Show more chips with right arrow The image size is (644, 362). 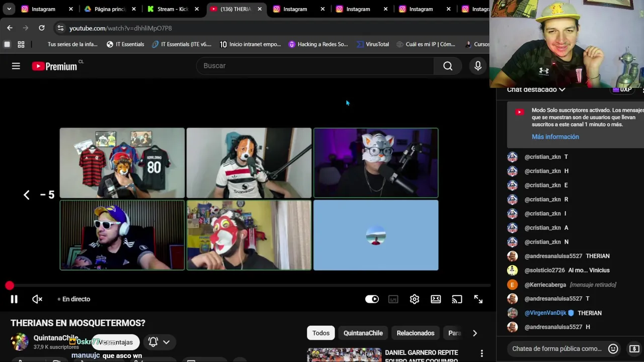click(474, 333)
